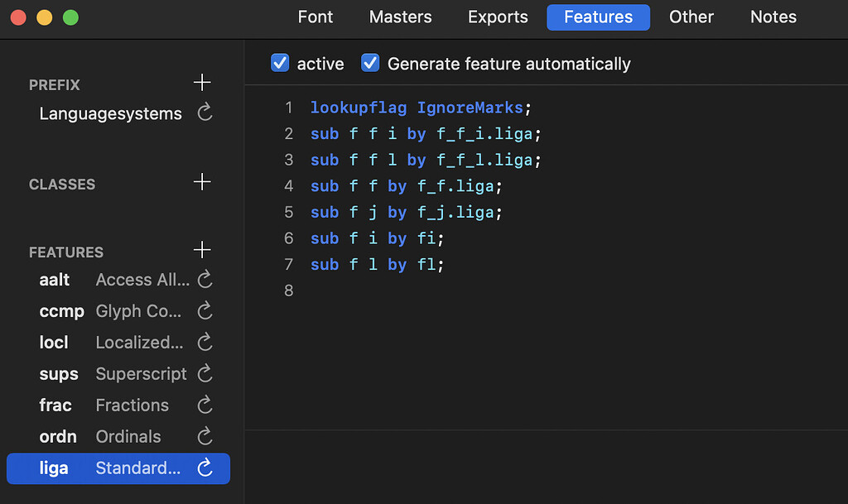Image resolution: width=848 pixels, height=504 pixels.
Task: Add a new class with the plus icon
Action: 202,183
